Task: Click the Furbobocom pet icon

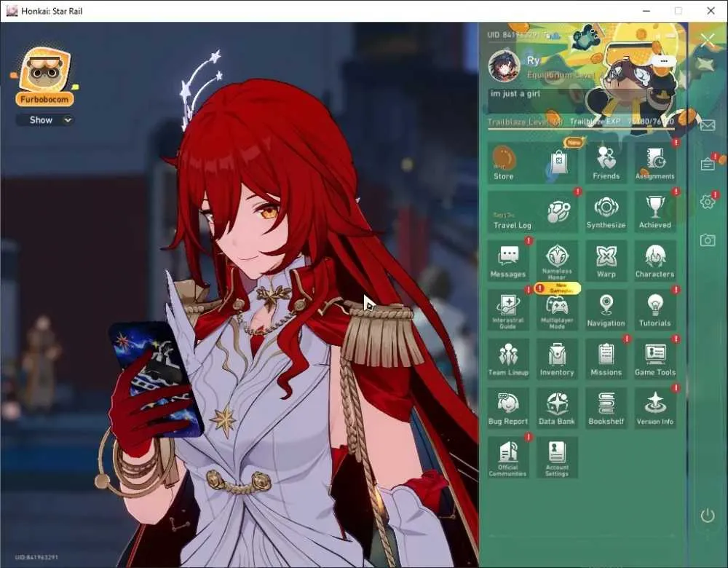Action: pyautogui.click(x=44, y=71)
